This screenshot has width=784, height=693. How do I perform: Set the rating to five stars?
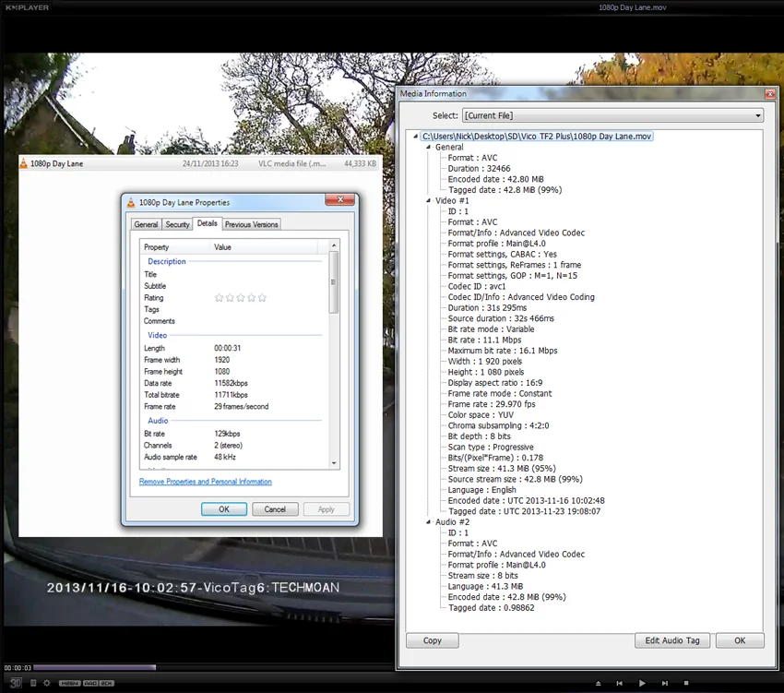point(262,298)
